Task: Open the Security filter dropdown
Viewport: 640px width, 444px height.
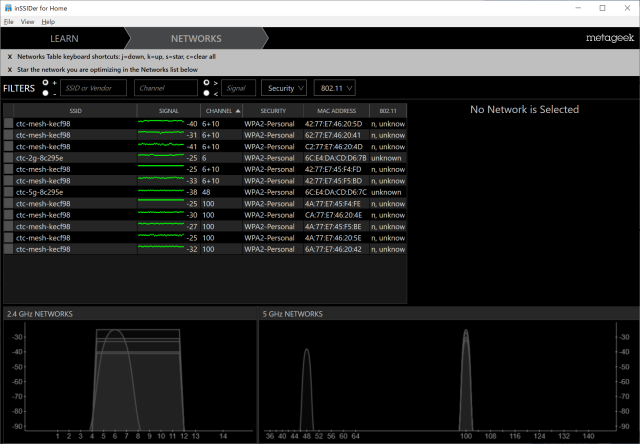Action: [284, 88]
